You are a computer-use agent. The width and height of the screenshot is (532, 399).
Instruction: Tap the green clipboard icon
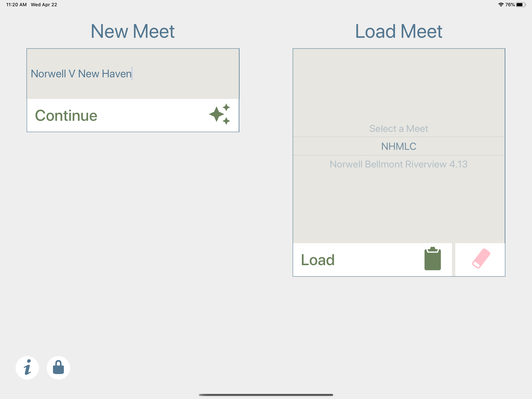(432, 259)
